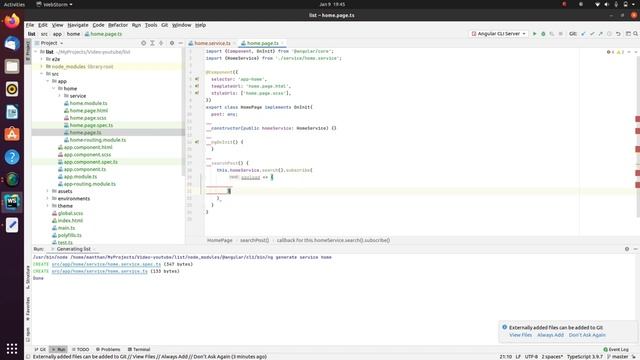This screenshot has width=640, height=360.
Task: Open the Problems tool window tab
Action: point(108,349)
